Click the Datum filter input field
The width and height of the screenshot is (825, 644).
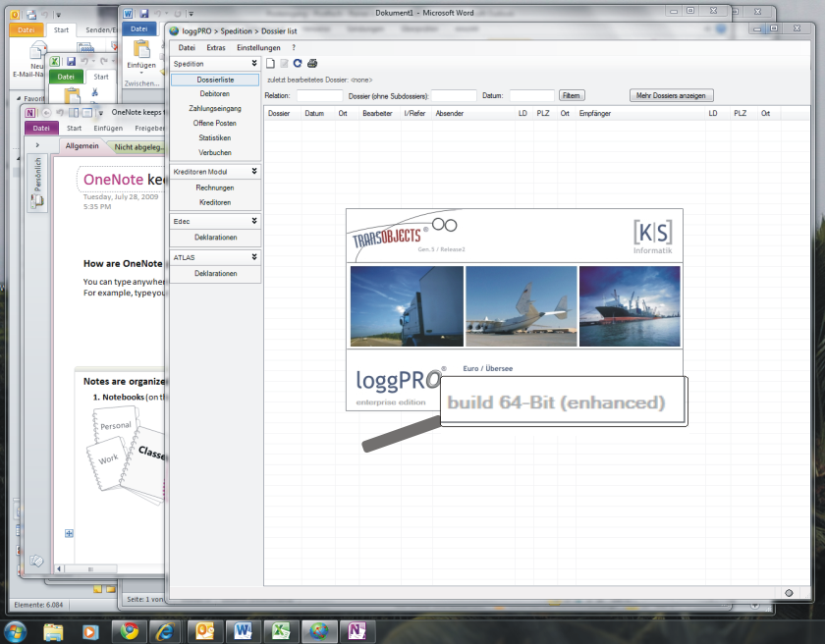tap(531, 95)
